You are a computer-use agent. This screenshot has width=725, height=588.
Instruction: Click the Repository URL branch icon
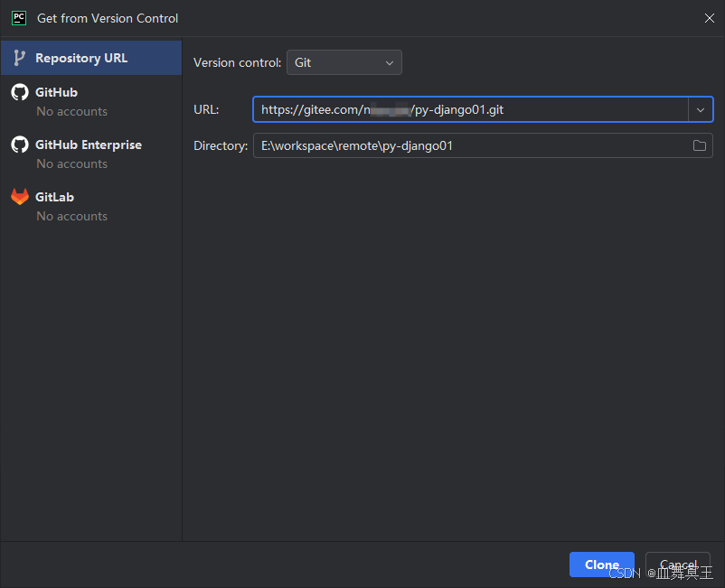[19, 58]
